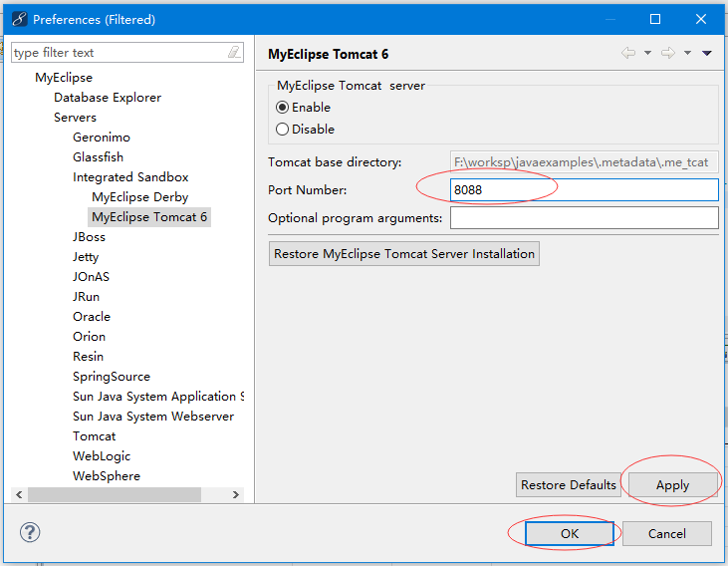Click the Apply button

tap(672, 485)
